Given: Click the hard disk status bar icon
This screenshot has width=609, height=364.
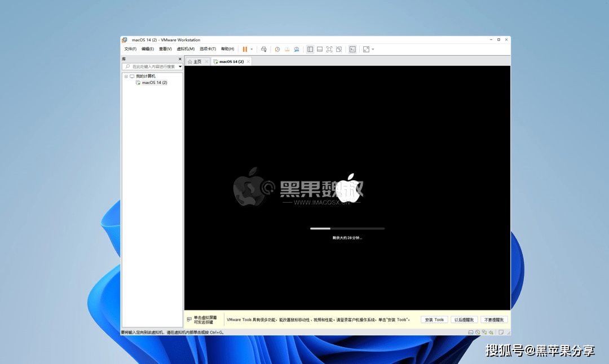Looking at the screenshot, I should 471,332.
